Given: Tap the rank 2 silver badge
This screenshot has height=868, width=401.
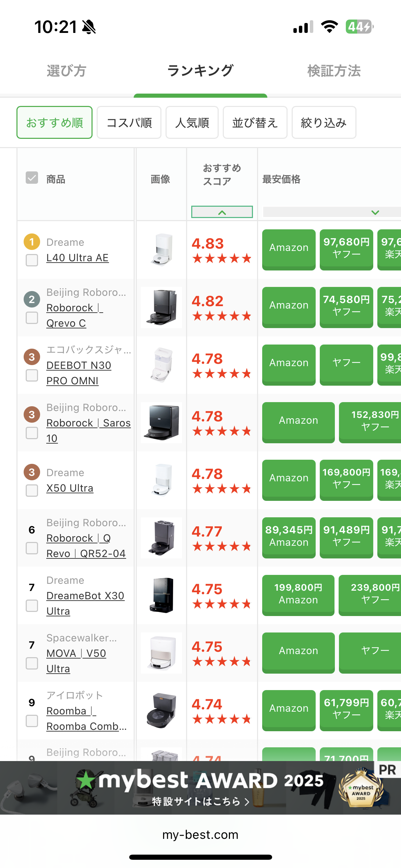Looking at the screenshot, I should (x=32, y=299).
